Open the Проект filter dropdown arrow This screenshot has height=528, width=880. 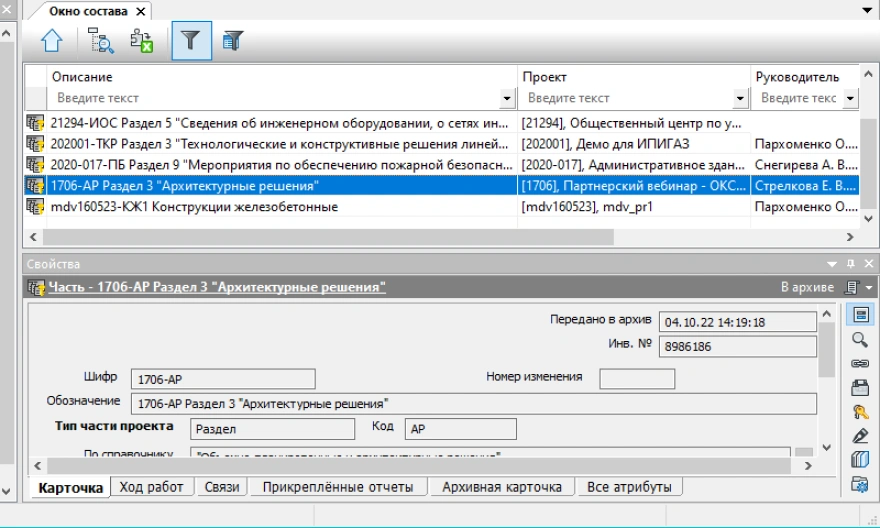click(741, 99)
